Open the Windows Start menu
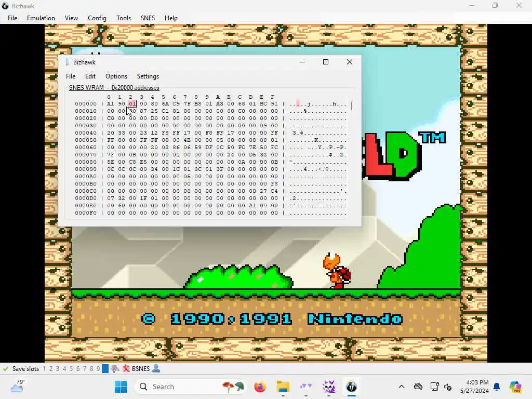532x399 pixels. 121,387
